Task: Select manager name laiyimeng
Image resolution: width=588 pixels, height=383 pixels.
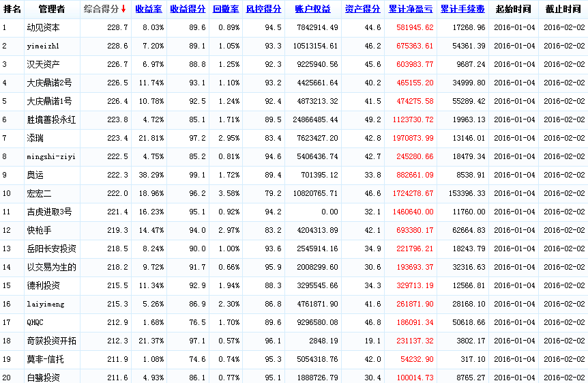Action: pyautogui.click(x=46, y=304)
